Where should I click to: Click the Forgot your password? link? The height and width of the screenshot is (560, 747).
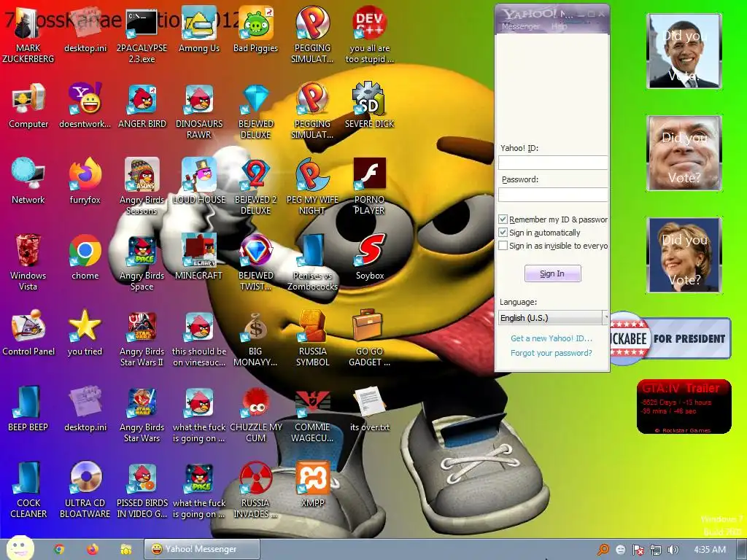[551, 353]
